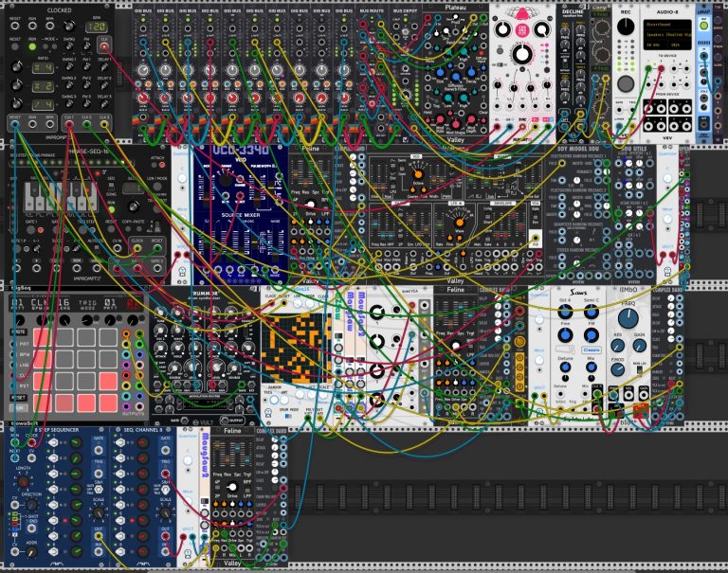
Task: Click the red To Device input 2 jack on AUDIO-8
Action: coord(661,69)
